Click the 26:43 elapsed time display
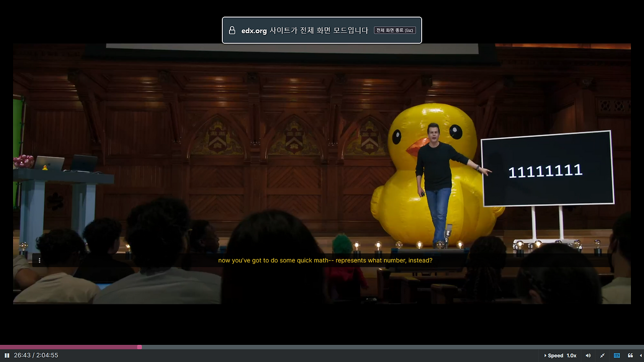This screenshot has height=362, width=644. [x=22, y=355]
